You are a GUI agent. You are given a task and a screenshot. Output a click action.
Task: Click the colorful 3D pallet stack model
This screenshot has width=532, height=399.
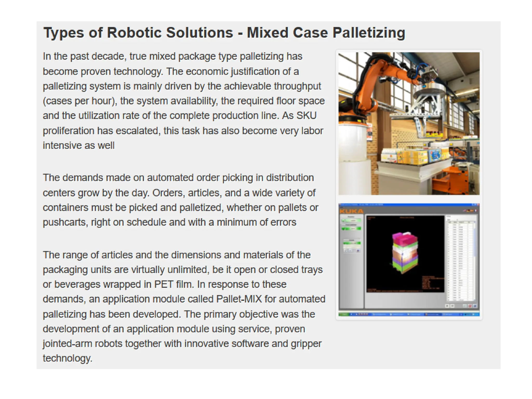tap(405, 253)
